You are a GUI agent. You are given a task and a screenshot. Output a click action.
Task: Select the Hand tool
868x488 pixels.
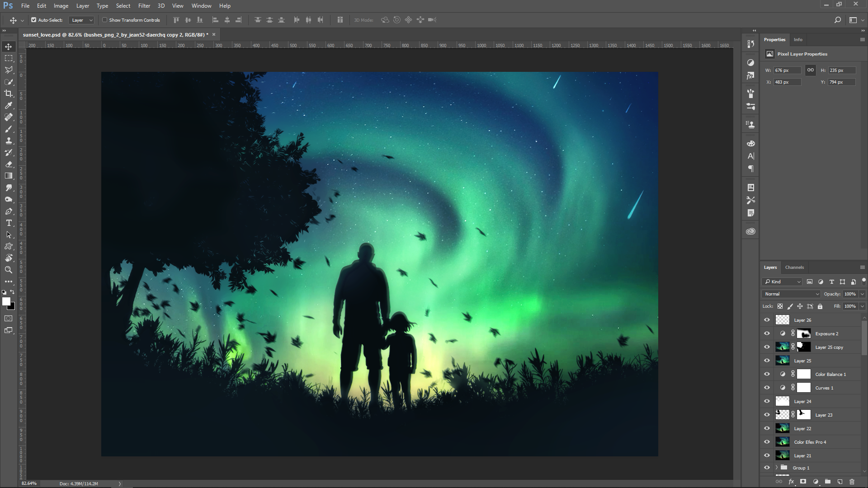click(9, 258)
